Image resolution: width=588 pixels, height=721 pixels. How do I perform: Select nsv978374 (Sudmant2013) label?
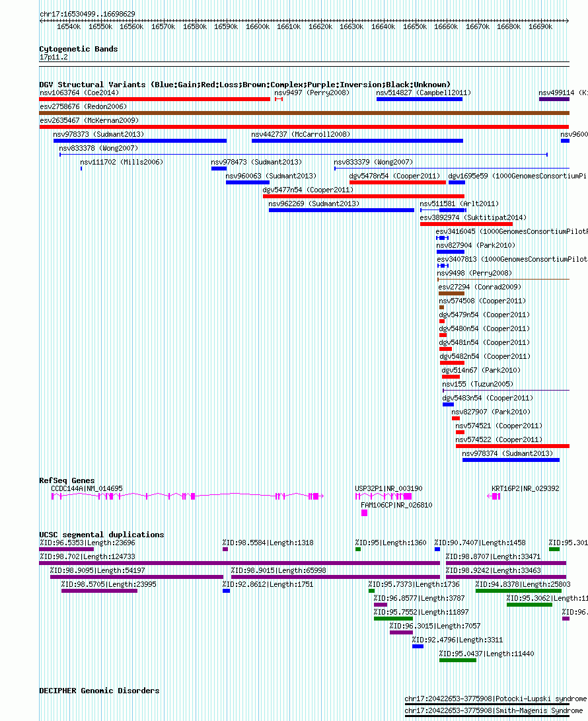(x=507, y=453)
